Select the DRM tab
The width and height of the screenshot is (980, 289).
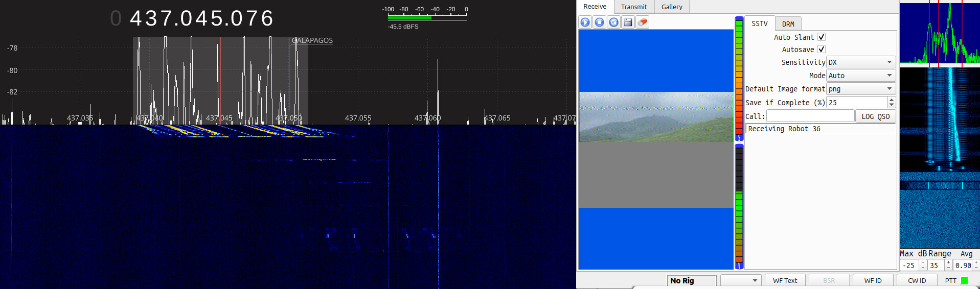pos(788,24)
